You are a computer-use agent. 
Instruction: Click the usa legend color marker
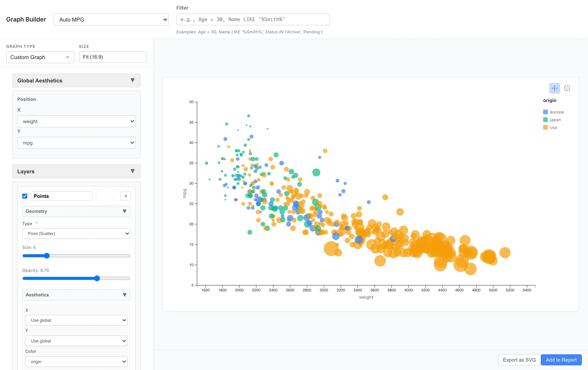(545, 127)
